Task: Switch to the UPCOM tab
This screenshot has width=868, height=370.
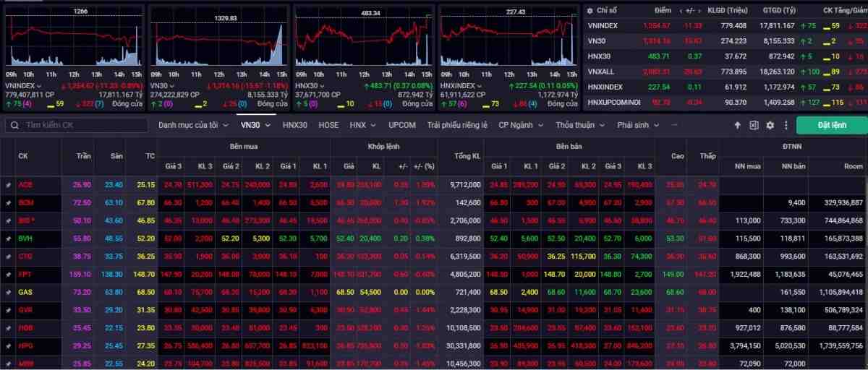Action: [402, 125]
